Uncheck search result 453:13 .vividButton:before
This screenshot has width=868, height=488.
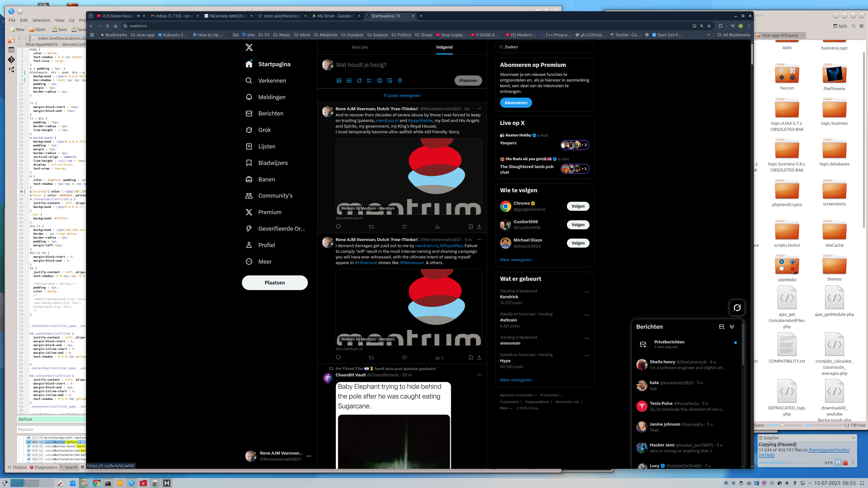[x=29, y=442]
